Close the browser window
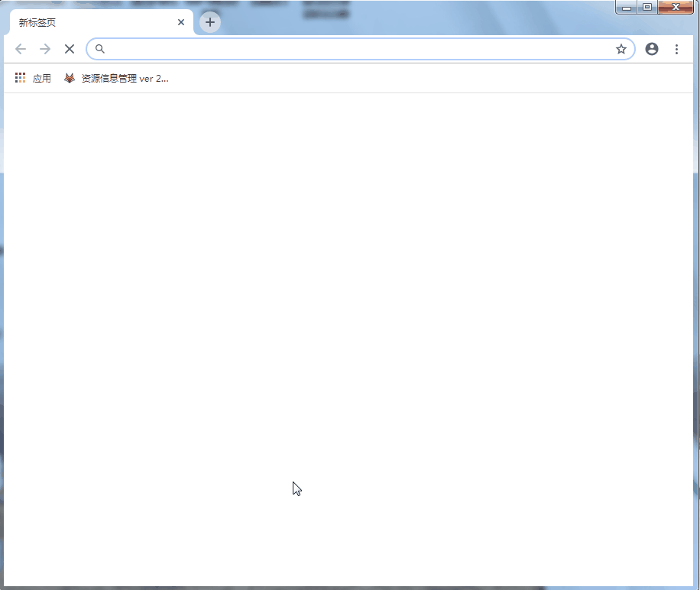700x590 pixels. coord(676,7)
